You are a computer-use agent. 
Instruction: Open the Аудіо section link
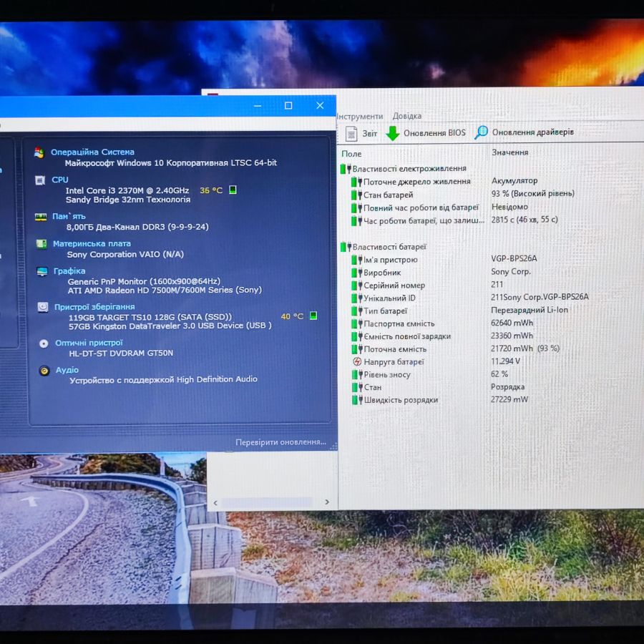click(67, 370)
